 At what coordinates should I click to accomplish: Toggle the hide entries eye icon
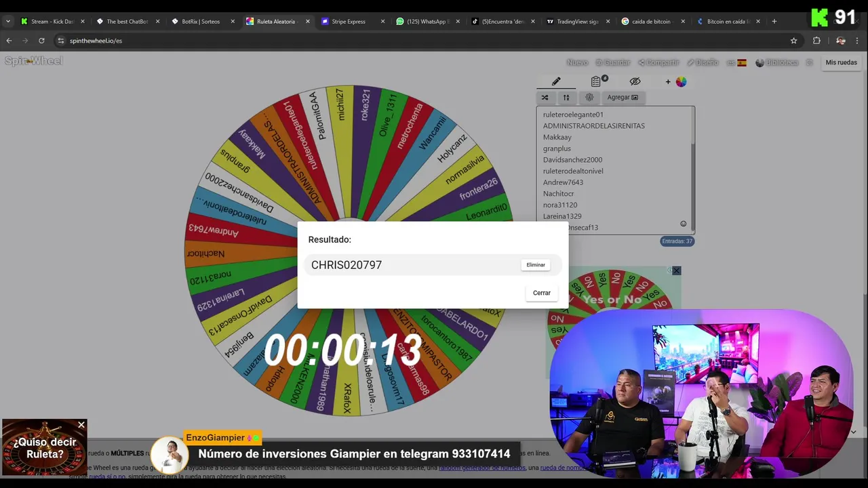tap(635, 81)
